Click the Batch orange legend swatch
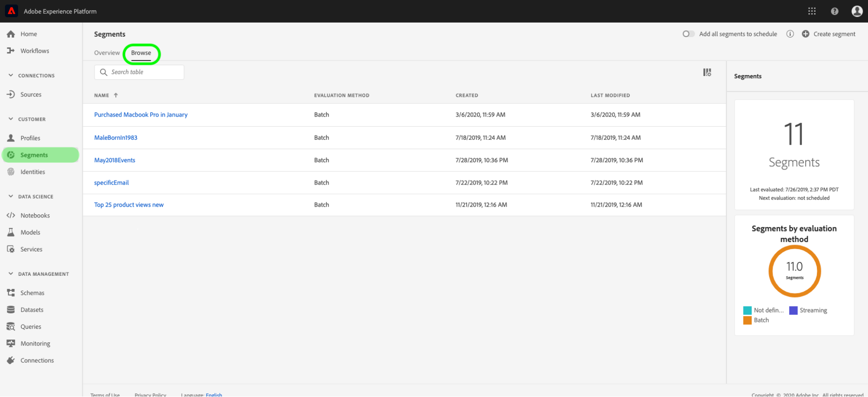 pyautogui.click(x=747, y=320)
